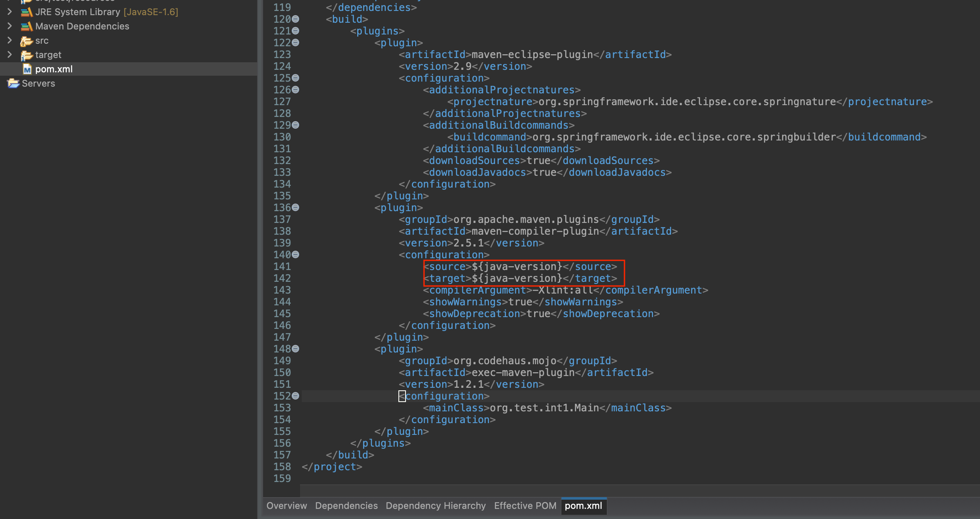Place cursor in mainClass line 153
Image resolution: width=980 pixels, height=519 pixels.
[544, 408]
